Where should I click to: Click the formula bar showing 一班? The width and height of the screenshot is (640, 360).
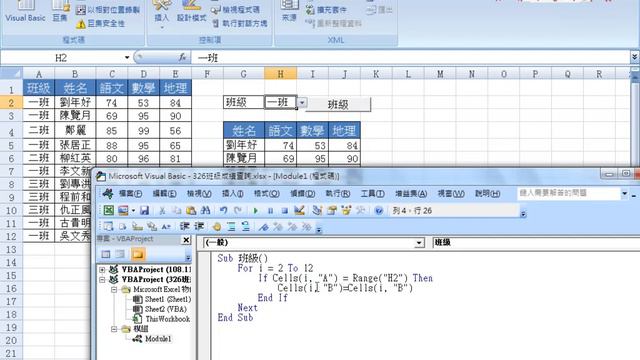click(x=410, y=58)
